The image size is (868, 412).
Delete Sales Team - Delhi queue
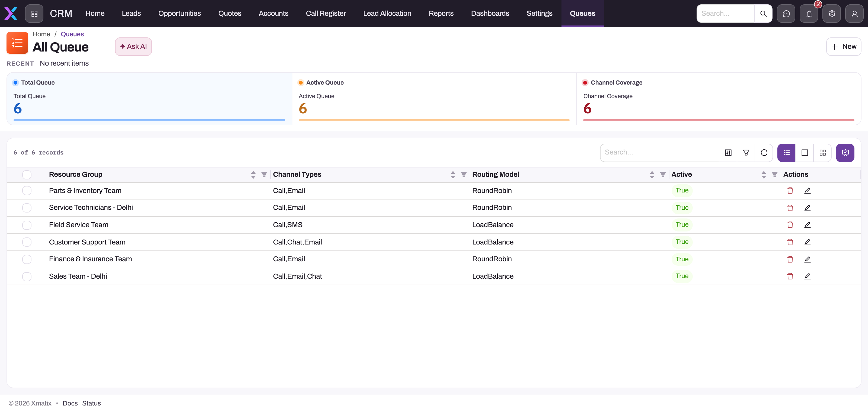pyautogui.click(x=790, y=276)
